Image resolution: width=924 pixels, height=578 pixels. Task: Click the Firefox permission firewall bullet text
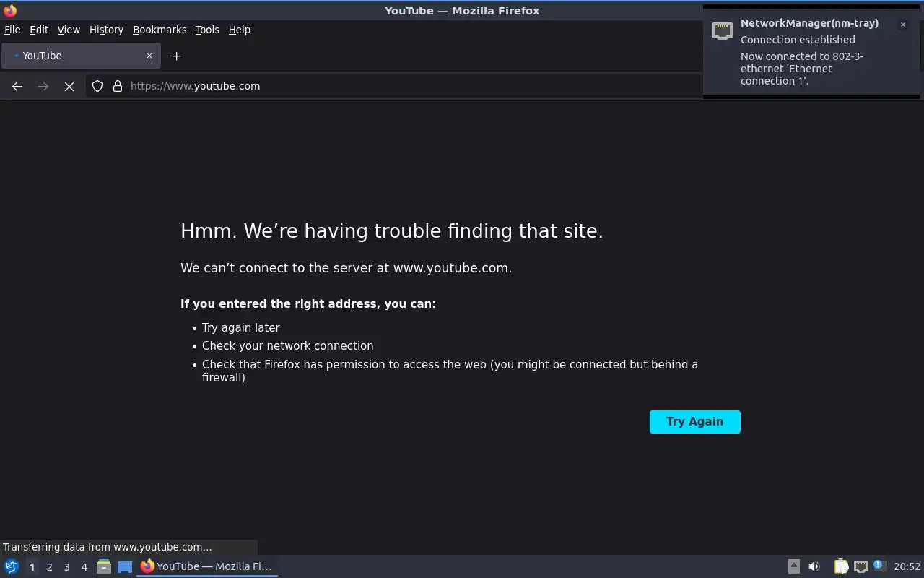tap(450, 371)
